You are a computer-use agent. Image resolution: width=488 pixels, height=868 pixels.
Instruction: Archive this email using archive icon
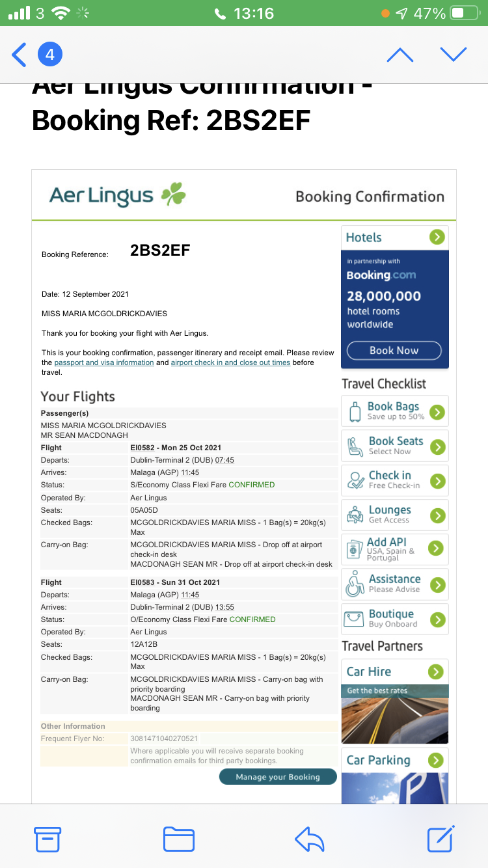tap(47, 839)
